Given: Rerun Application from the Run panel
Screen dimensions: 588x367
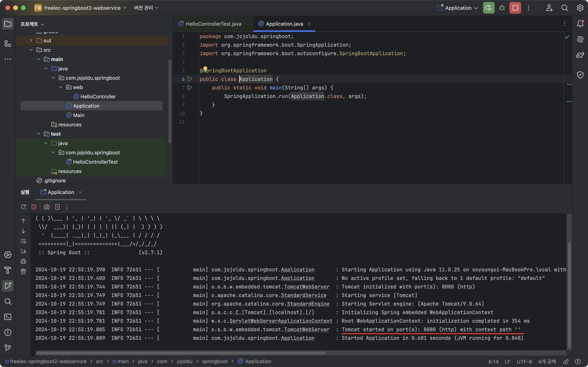Looking at the screenshot, I should pyautogui.click(x=23, y=207).
